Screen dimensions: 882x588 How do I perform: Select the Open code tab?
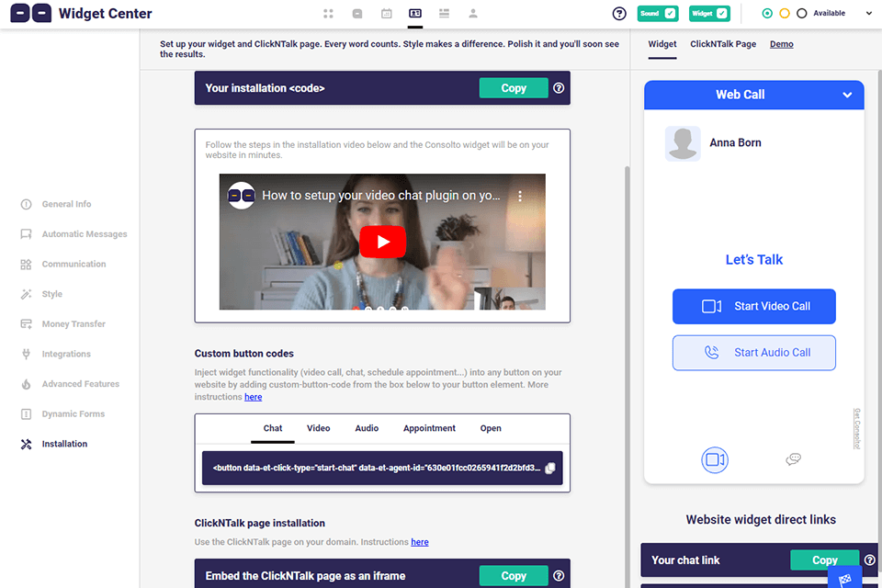click(491, 428)
